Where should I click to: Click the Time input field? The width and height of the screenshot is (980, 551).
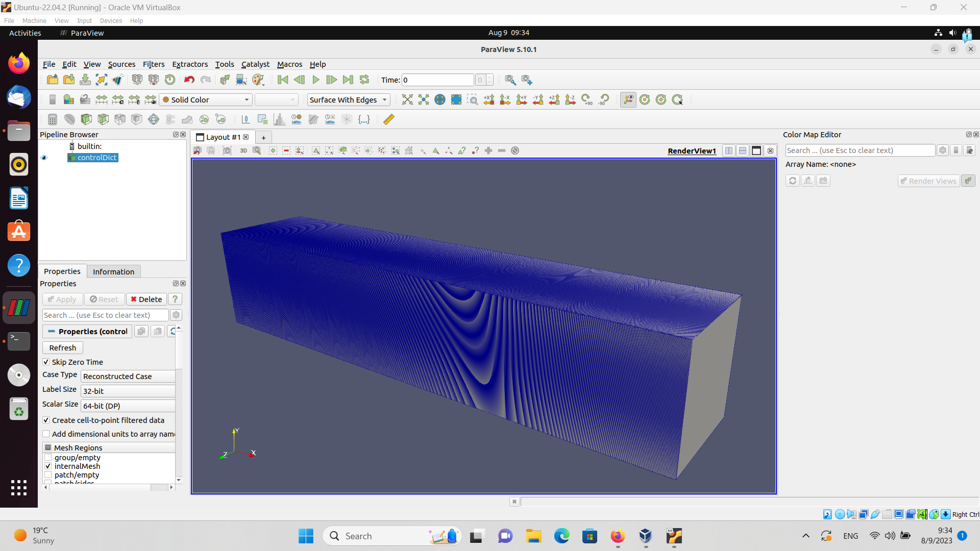437,80
